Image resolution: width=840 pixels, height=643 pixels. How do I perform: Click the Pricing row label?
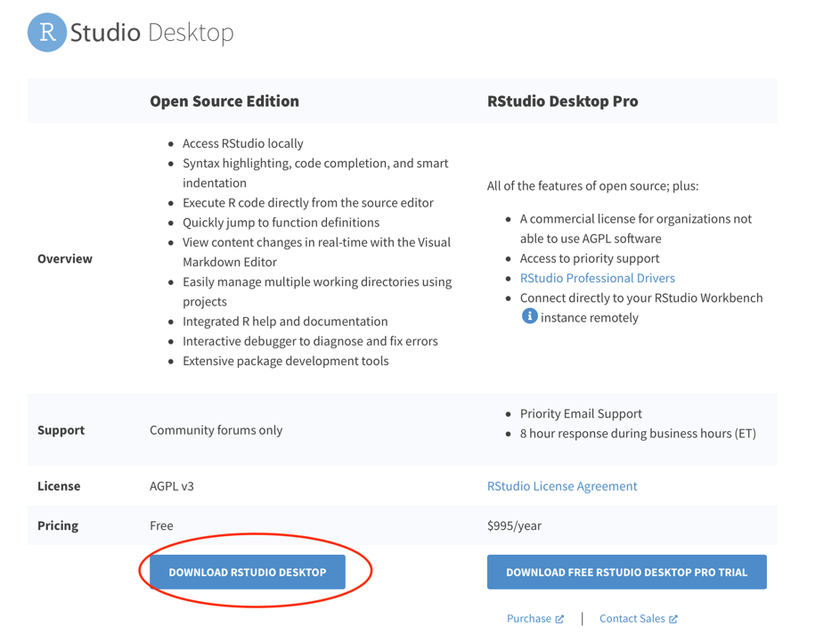(x=57, y=525)
